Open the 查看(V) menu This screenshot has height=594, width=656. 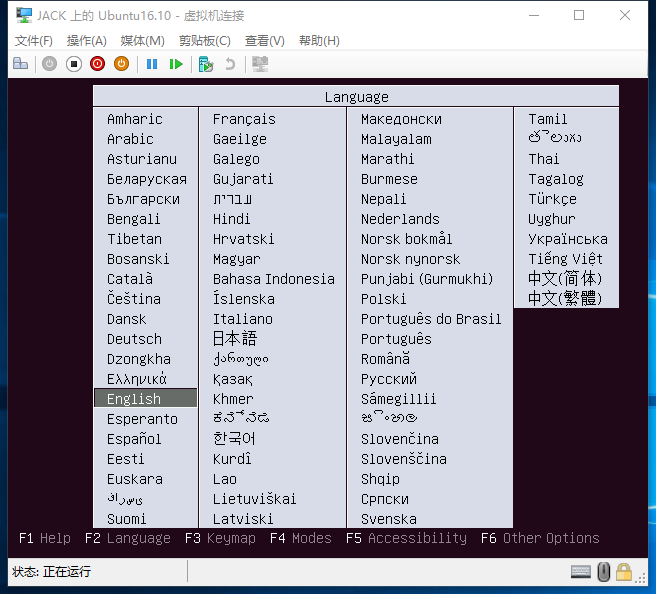click(x=264, y=41)
